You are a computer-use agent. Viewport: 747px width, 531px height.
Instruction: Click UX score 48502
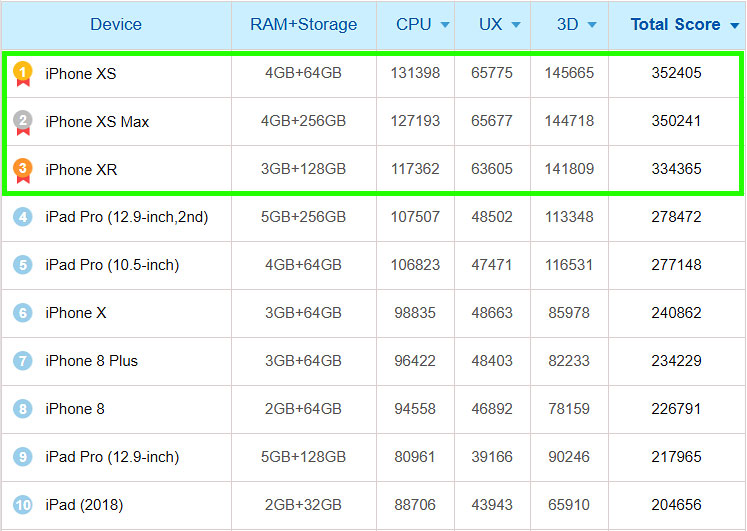click(492, 217)
